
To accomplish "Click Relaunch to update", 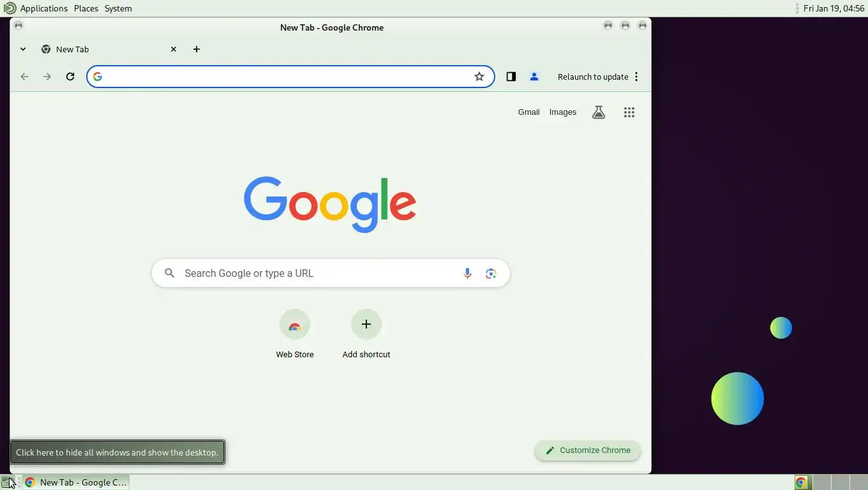I will [x=593, y=77].
